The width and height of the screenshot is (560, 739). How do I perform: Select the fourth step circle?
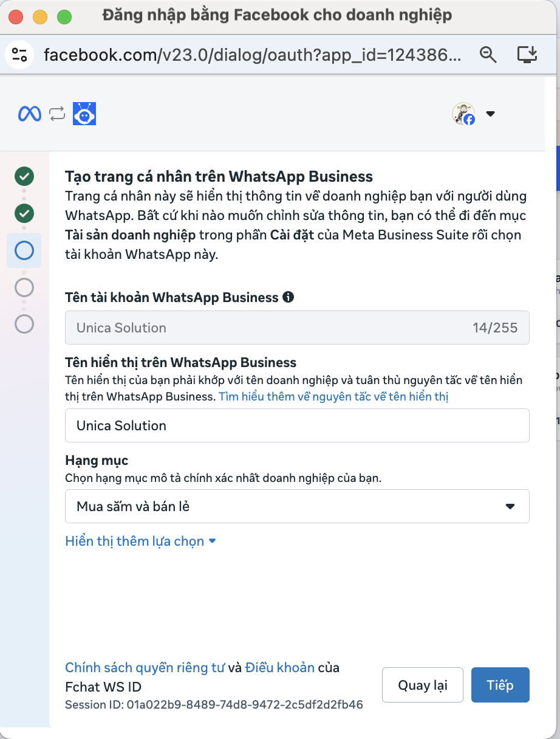point(24,287)
